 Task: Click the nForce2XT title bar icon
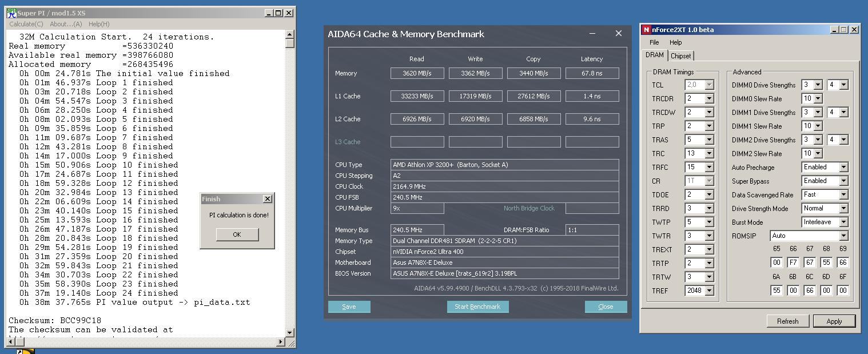pyautogui.click(x=646, y=30)
